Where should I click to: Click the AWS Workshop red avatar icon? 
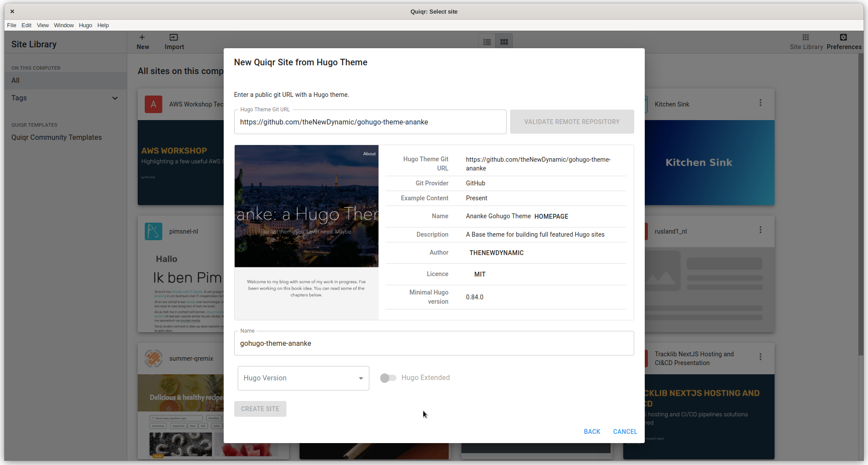pos(154,104)
